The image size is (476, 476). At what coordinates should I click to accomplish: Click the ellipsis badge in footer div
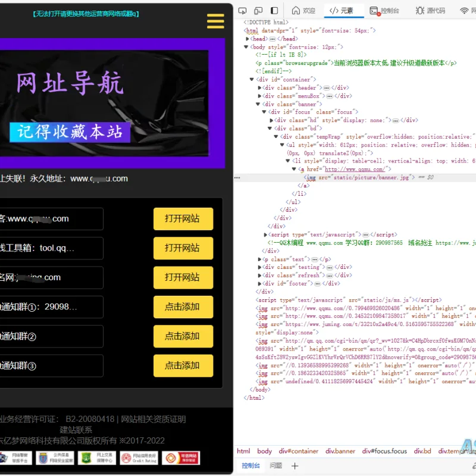[x=317, y=284]
